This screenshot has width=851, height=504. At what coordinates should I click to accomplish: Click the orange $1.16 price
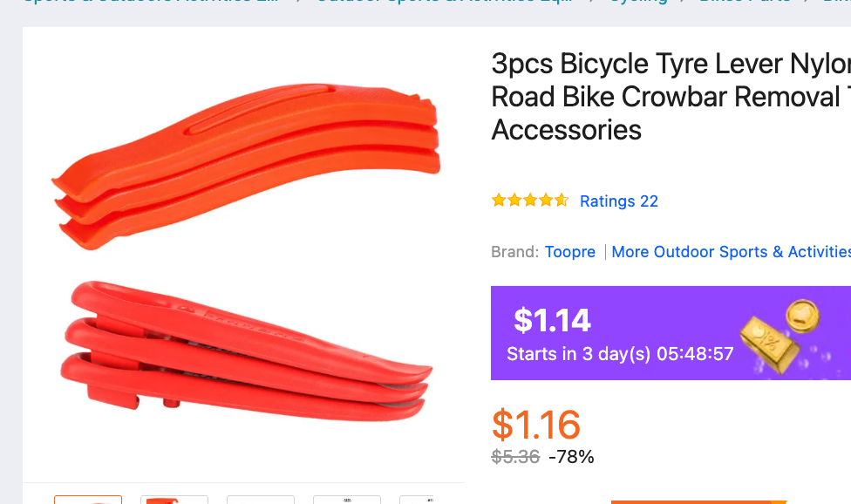click(536, 425)
